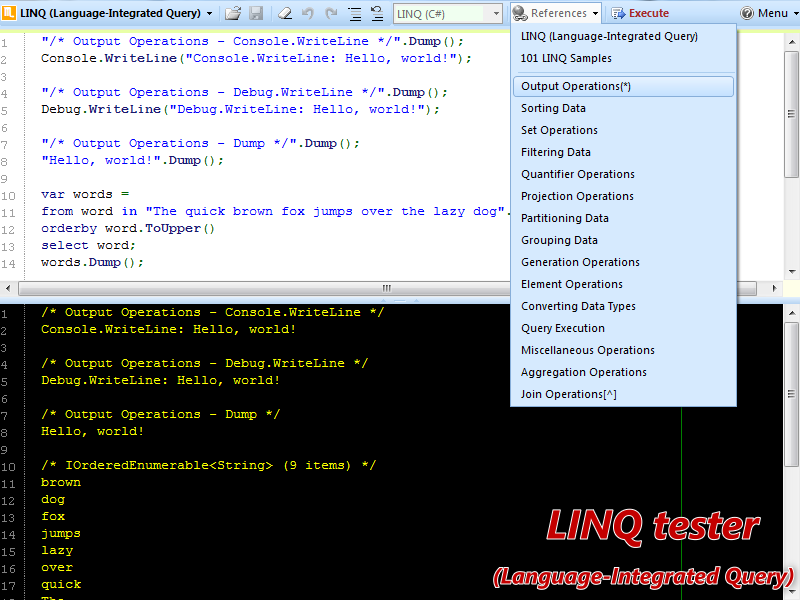Viewport: 800px width, 600px height.
Task: Click horizontal scrollbar left arrow
Action: [x=8, y=288]
